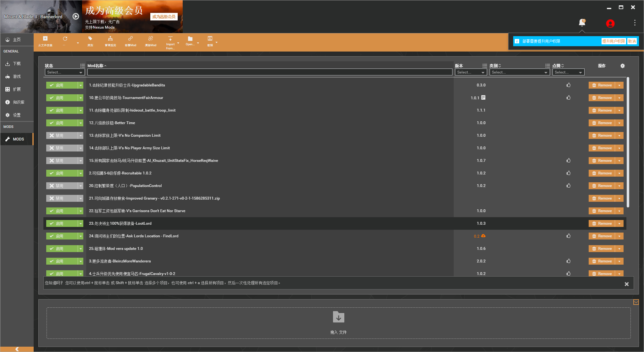644x352 pixels.
Task: Sort by Mod名称 column header
Action: point(97,66)
